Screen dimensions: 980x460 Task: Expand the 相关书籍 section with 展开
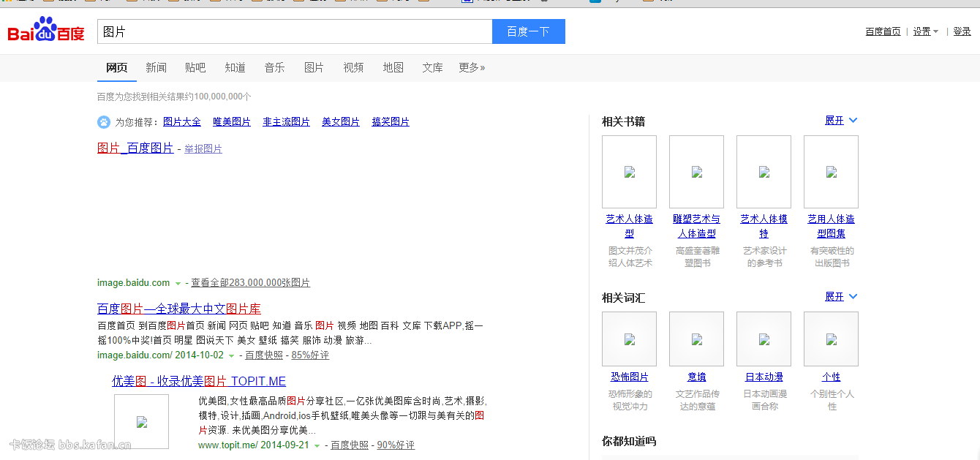(841, 121)
